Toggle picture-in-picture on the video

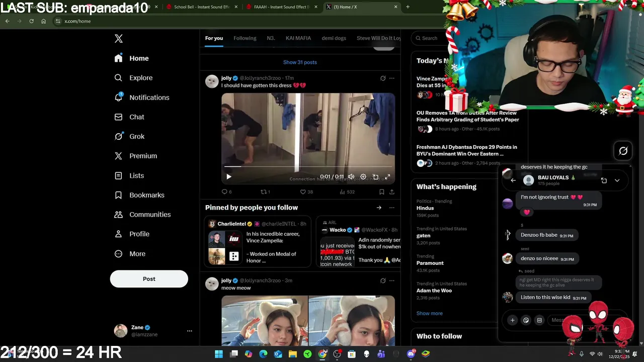click(375, 176)
